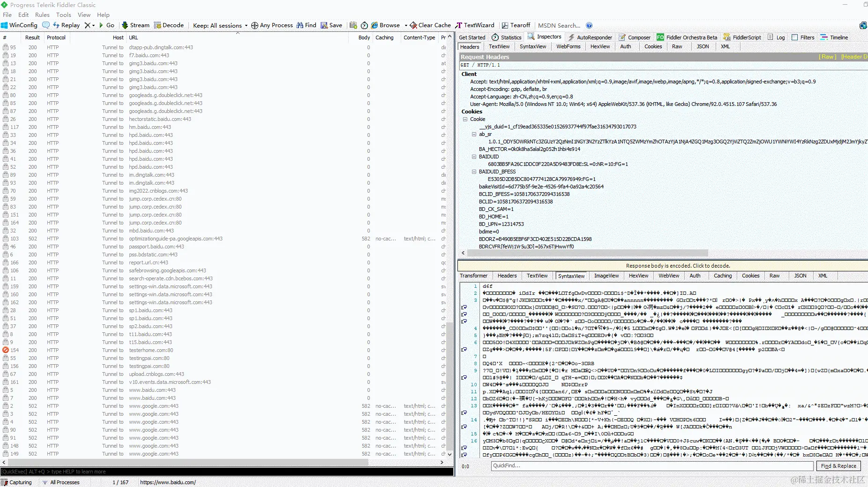Save sessions using toolbar Save

pyautogui.click(x=331, y=25)
